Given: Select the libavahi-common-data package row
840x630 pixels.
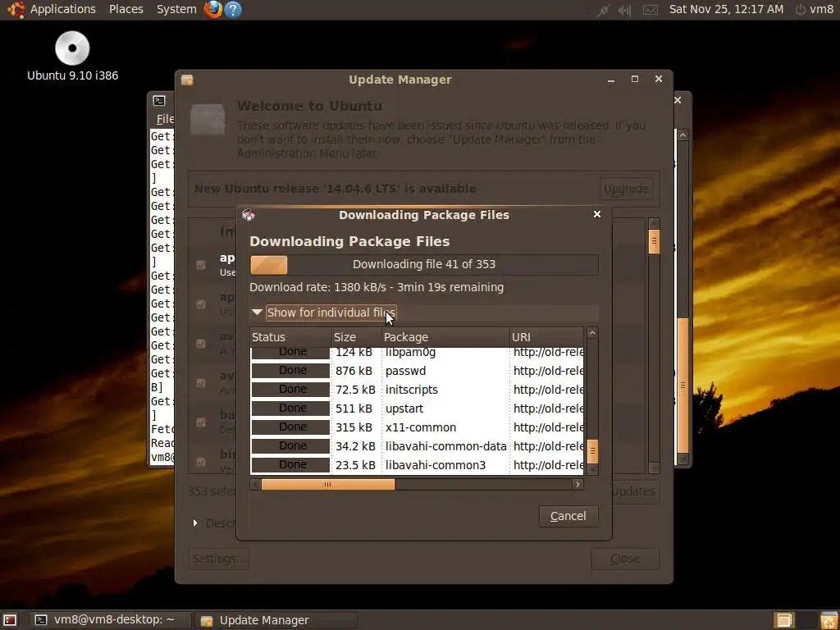Looking at the screenshot, I should pyautogui.click(x=417, y=445).
